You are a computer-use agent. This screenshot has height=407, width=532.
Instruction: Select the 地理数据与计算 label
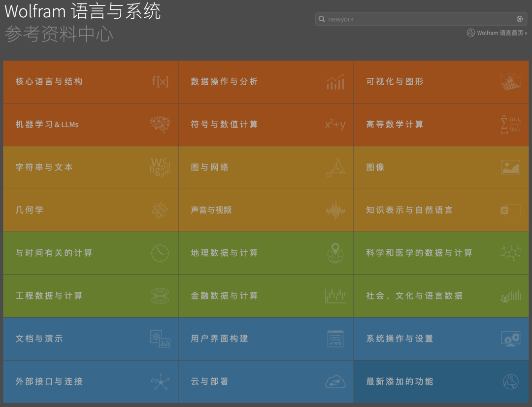[x=224, y=253]
